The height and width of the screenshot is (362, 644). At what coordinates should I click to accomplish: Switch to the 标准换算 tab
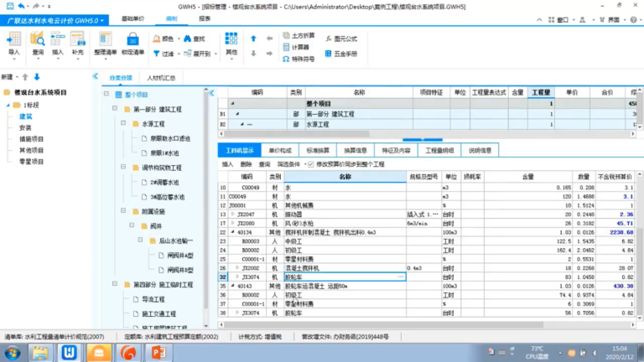pyautogui.click(x=318, y=151)
